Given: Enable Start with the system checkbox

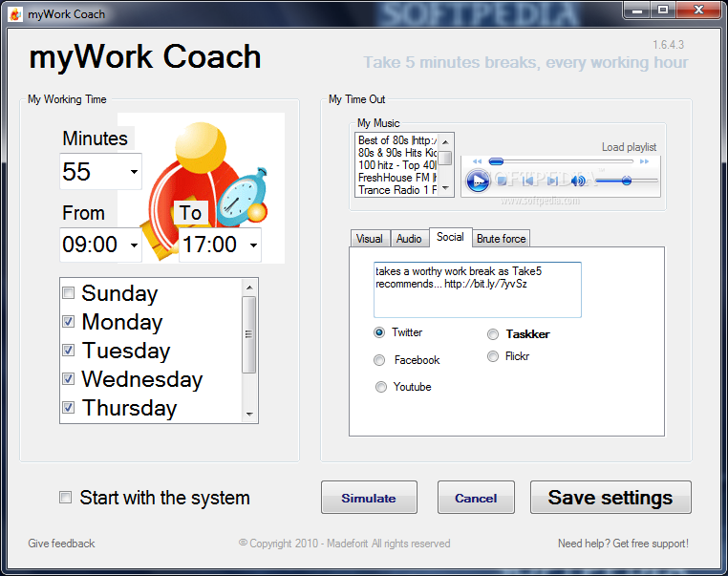Looking at the screenshot, I should tap(66, 498).
